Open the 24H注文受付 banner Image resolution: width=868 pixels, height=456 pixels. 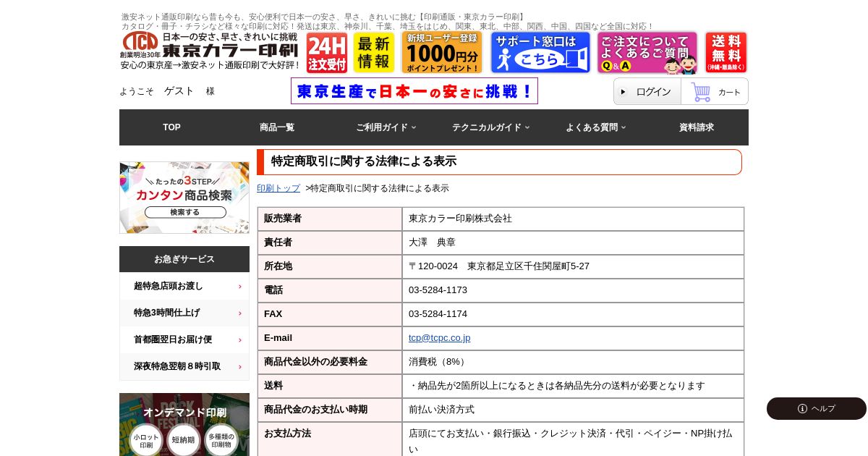tap(327, 53)
